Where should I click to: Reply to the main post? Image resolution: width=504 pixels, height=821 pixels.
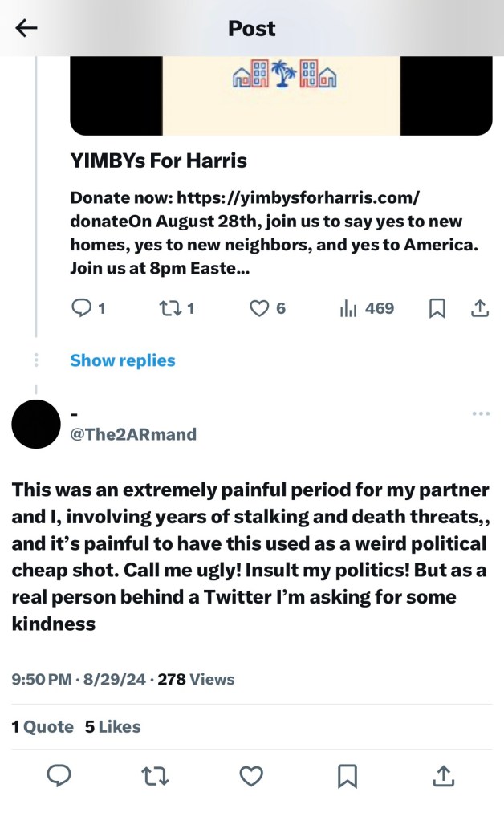click(59, 775)
